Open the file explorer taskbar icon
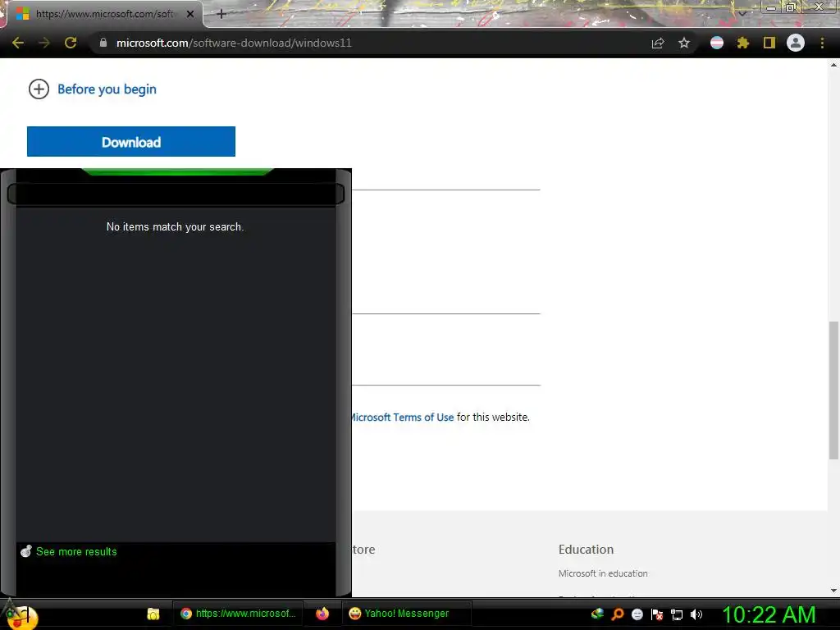Screen dimensions: 840x630 153,614
